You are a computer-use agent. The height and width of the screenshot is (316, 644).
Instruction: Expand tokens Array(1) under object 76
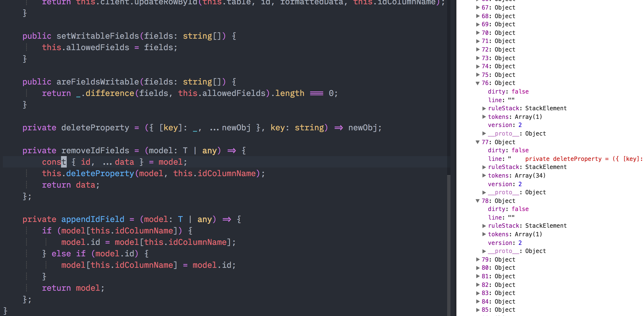click(484, 117)
